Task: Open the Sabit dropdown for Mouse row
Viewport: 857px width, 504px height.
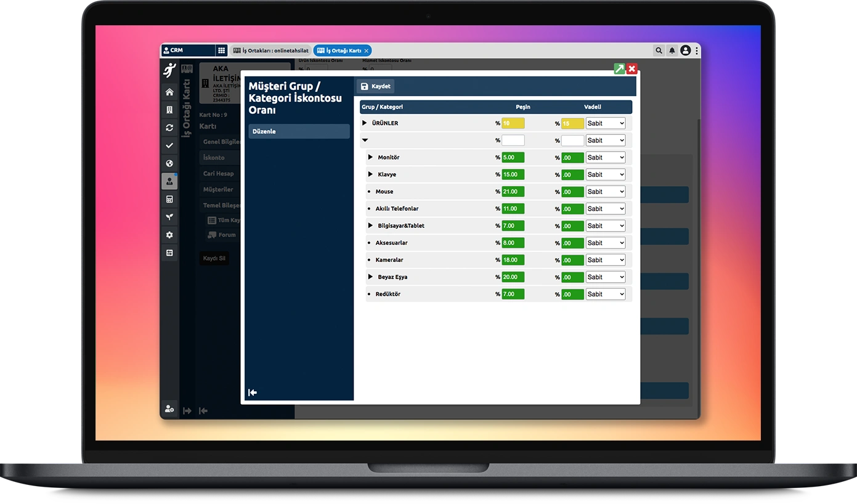Action: pyautogui.click(x=605, y=192)
